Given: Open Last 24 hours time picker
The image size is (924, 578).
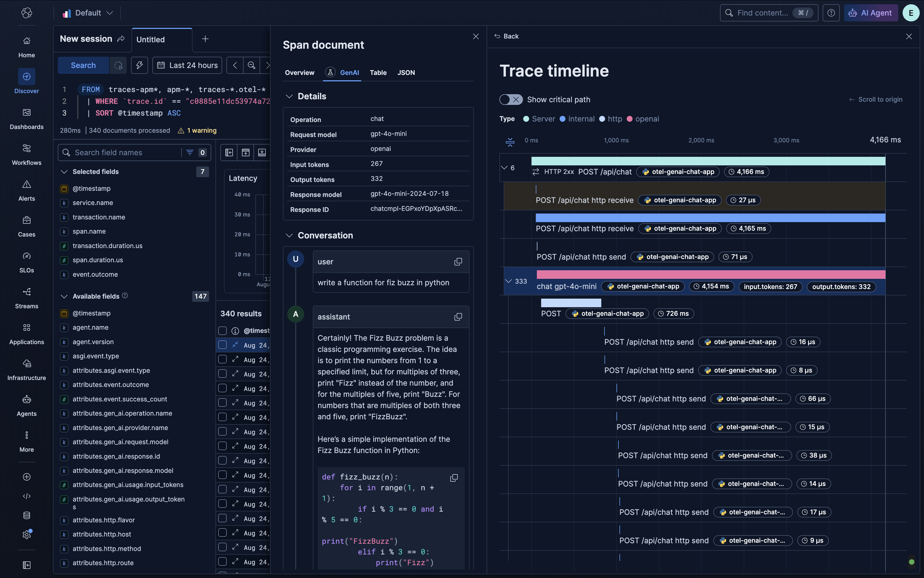Looking at the screenshot, I should (x=187, y=65).
